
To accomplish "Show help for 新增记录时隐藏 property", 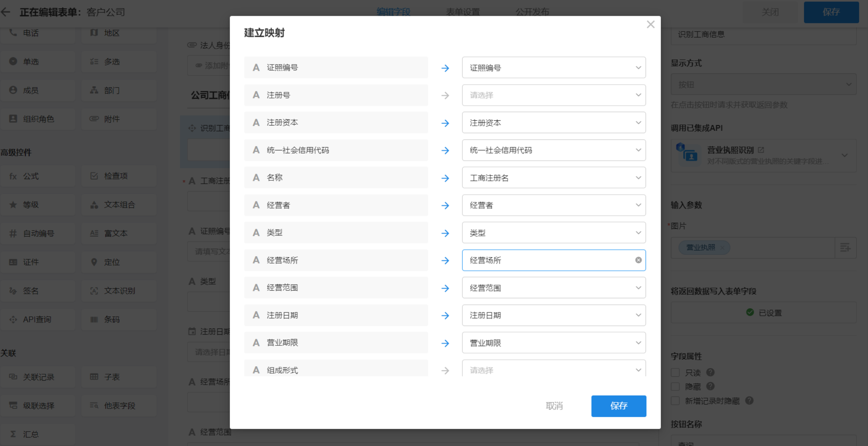I will (x=749, y=401).
